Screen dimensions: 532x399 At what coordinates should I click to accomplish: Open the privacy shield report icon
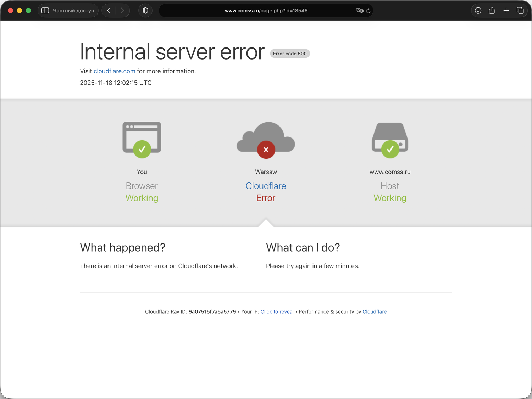coord(145,11)
